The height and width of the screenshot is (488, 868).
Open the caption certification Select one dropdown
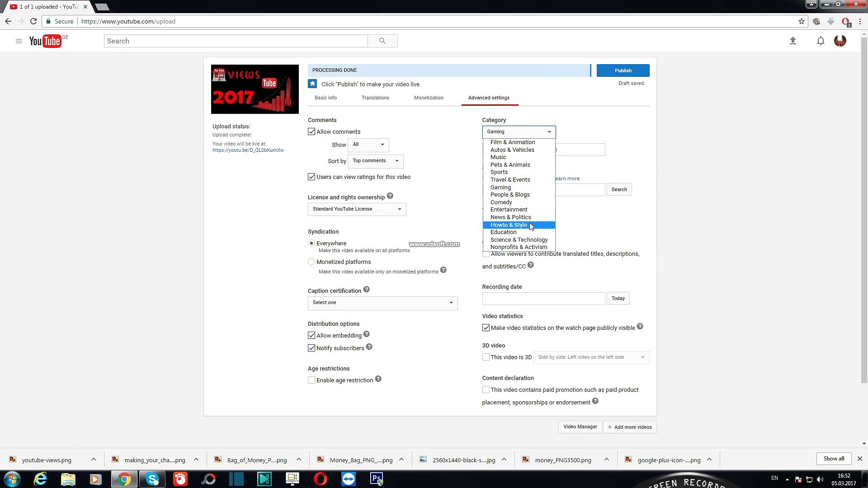(382, 303)
